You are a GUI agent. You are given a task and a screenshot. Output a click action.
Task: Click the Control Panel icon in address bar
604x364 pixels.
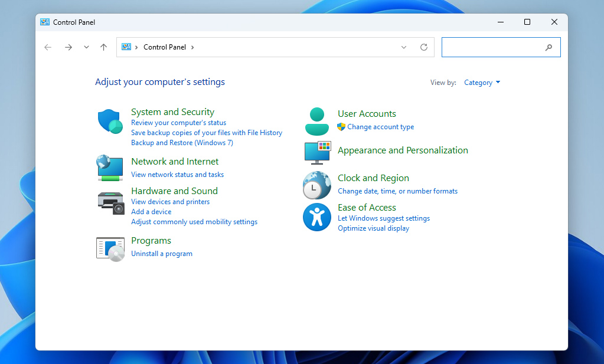[126, 47]
